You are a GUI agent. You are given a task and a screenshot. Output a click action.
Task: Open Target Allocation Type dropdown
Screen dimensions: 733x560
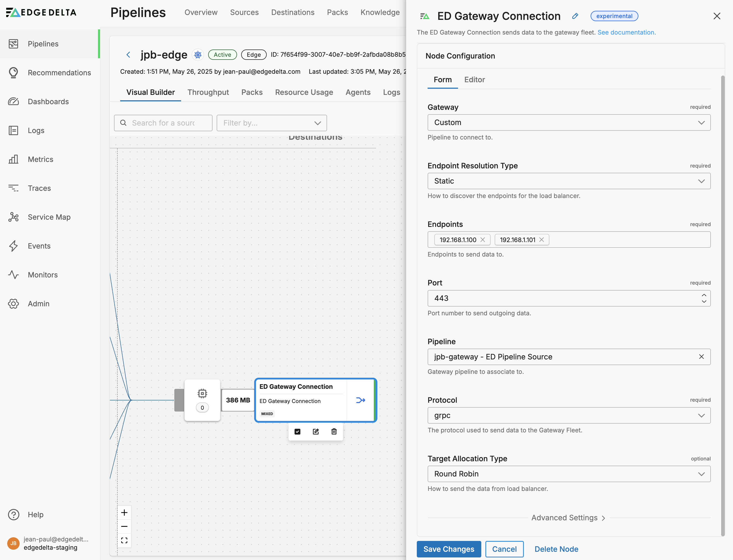[x=569, y=474]
